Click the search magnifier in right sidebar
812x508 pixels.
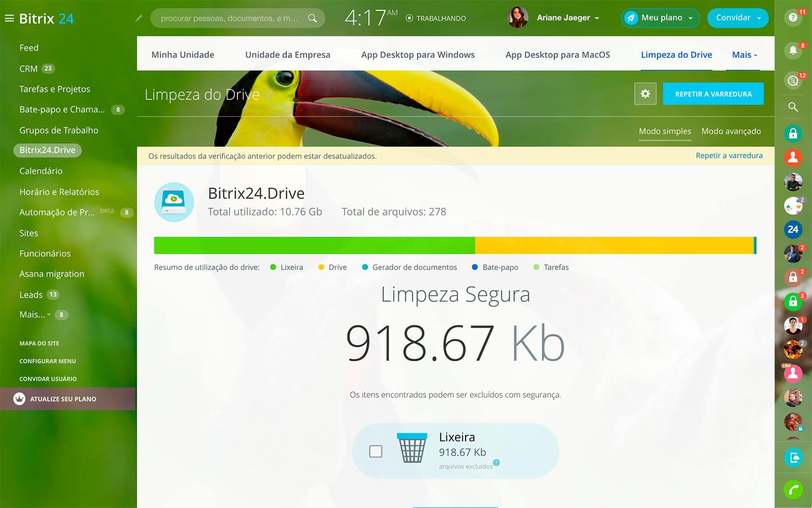[x=793, y=107]
